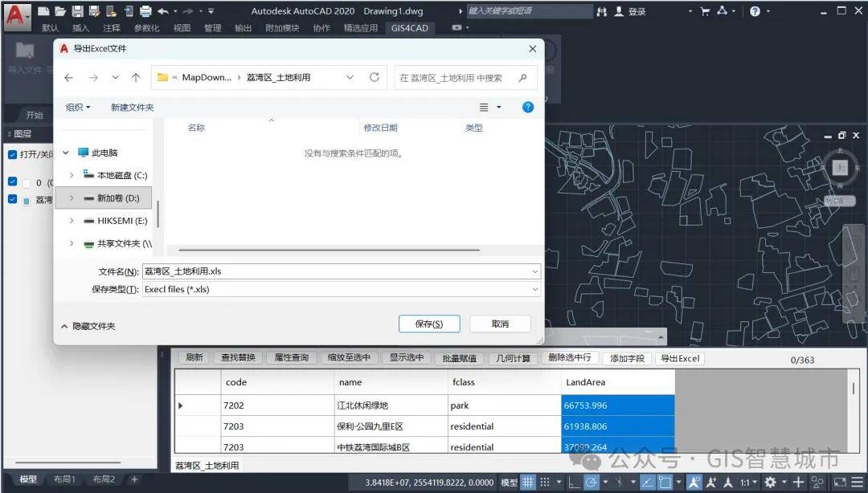Click the Print icon in quick access toolbar
868x493 pixels.
pyautogui.click(x=145, y=11)
